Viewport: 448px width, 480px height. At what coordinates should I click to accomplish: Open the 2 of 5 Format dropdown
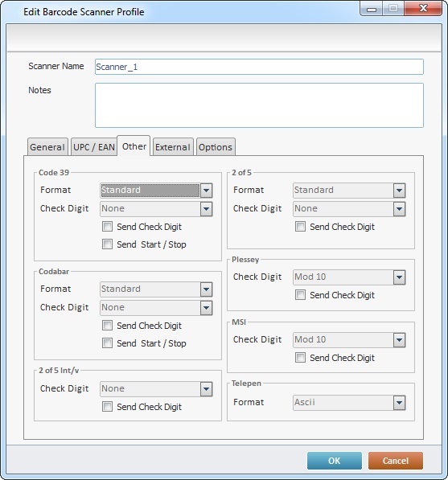click(x=349, y=191)
